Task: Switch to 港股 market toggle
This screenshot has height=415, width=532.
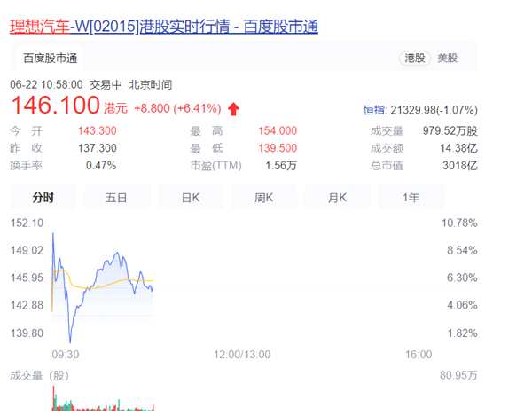Action: coord(415,58)
